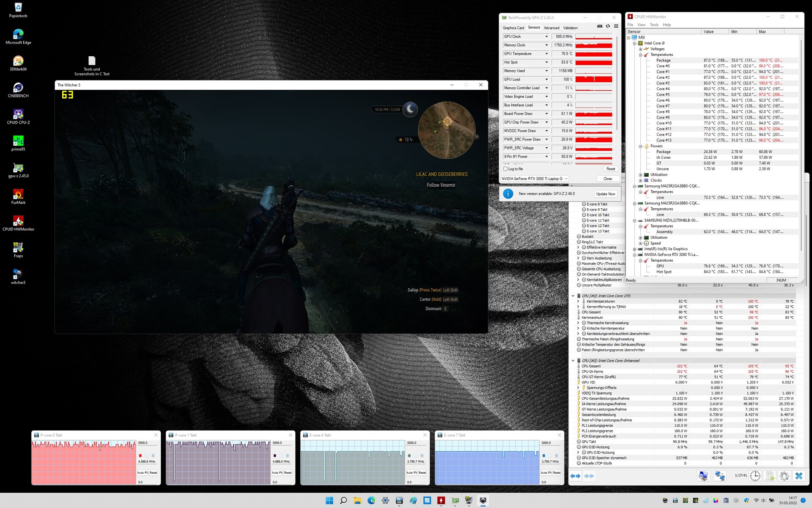Expand the Clocks node in HWMonitor tree
This screenshot has width=812, height=508.
pyautogui.click(x=640, y=180)
